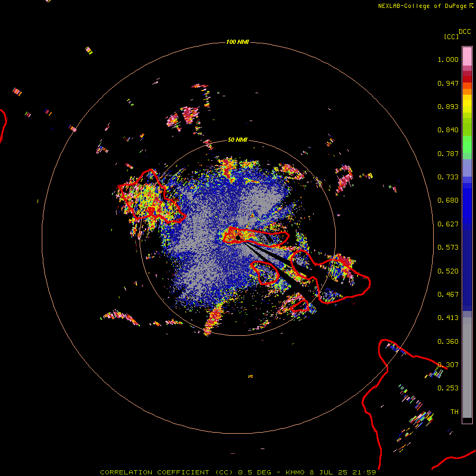Click the "100 NMI" range ring label
476x476 pixels.
237,42
